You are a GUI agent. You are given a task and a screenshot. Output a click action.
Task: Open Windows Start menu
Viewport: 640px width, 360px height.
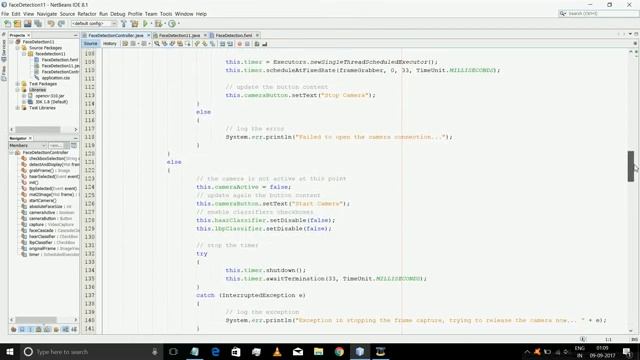pyautogui.click(x=9, y=351)
